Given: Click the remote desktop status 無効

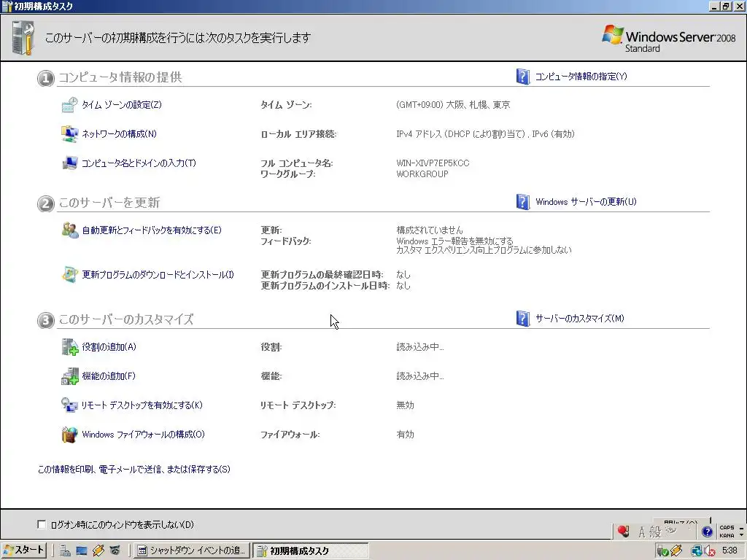Looking at the screenshot, I should [405, 405].
